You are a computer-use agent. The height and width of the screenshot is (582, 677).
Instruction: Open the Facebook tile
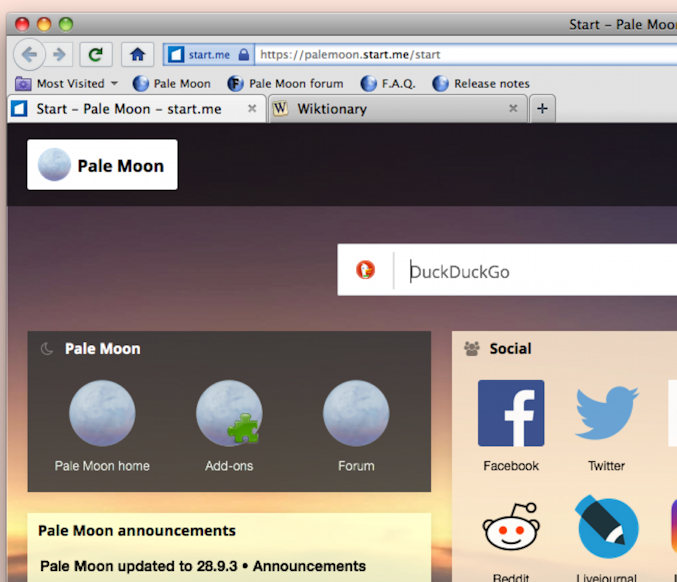pyautogui.click(x=511, y=426)
